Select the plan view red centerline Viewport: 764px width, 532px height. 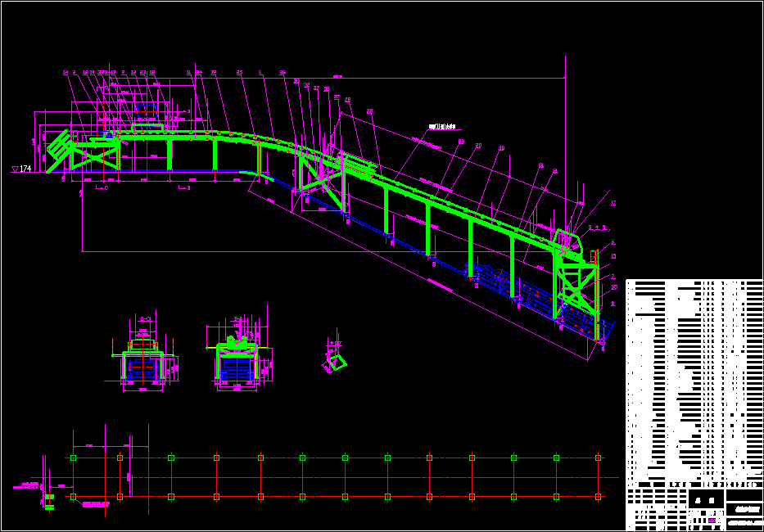[x=325, y=477]
